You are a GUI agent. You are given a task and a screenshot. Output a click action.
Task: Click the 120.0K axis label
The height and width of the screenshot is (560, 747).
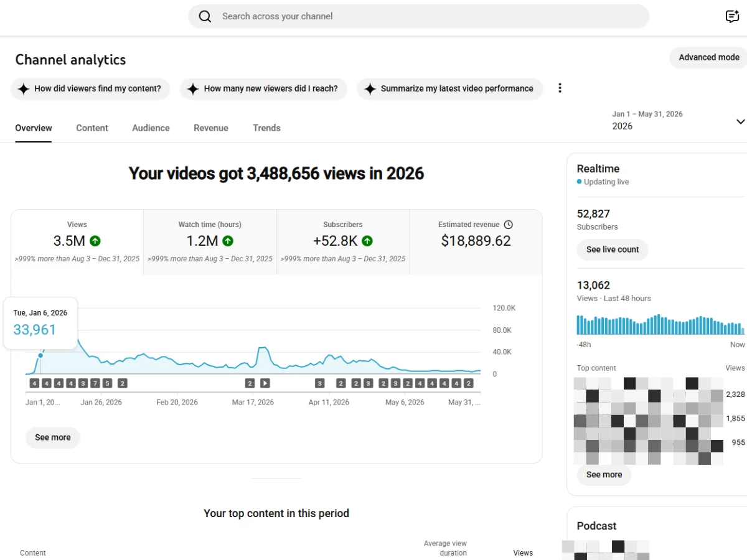504,309
